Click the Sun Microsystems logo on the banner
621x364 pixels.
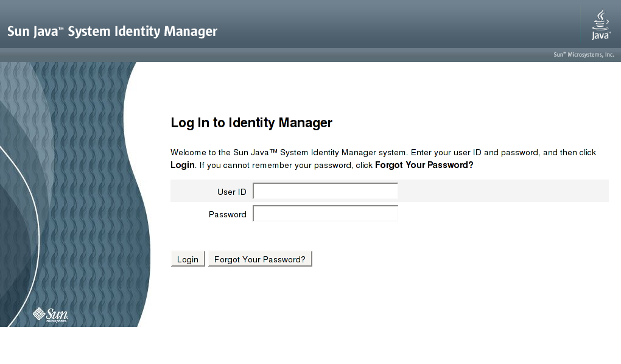pyautogui.click(x=51, y=315)
